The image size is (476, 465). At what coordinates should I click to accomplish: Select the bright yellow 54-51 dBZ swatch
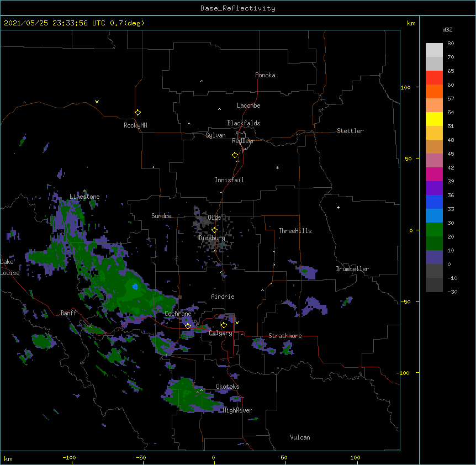tap(434, 119)
